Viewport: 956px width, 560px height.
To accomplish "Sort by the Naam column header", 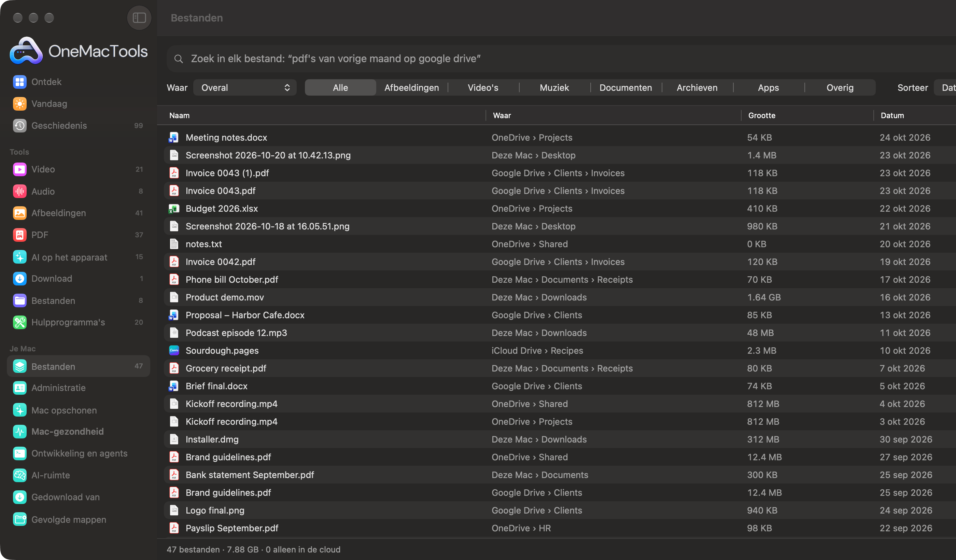I will click(180, 115).
